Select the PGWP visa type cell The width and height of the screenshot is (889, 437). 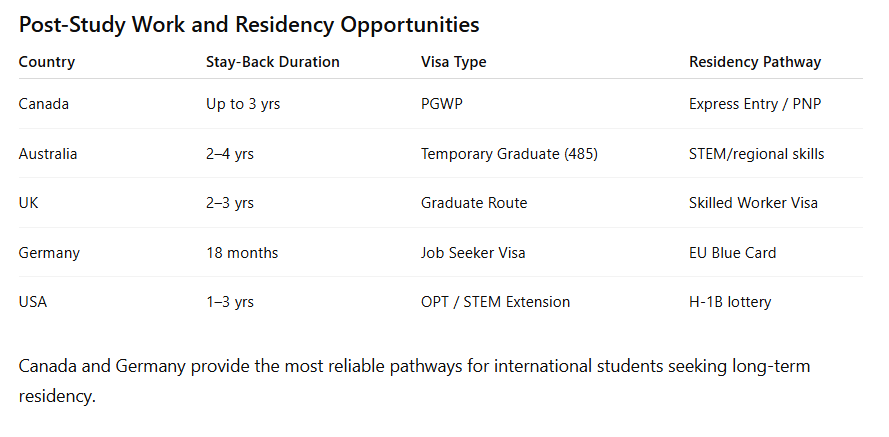point(442,103)
